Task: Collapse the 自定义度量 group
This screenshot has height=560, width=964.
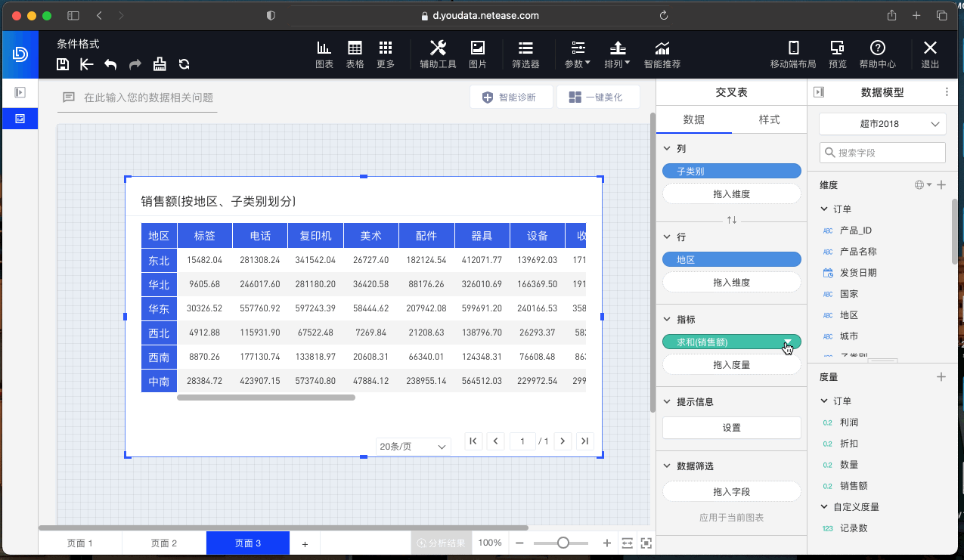Action: tap(824, 507)
